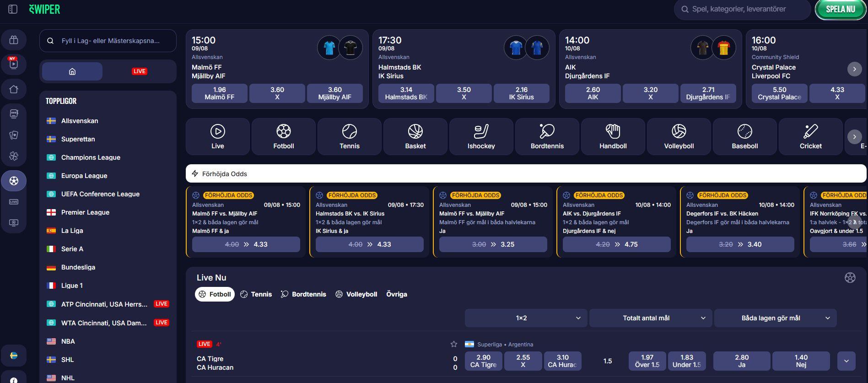
Task: Open the new video icon marked NY
Action: (x=14, y=64)
